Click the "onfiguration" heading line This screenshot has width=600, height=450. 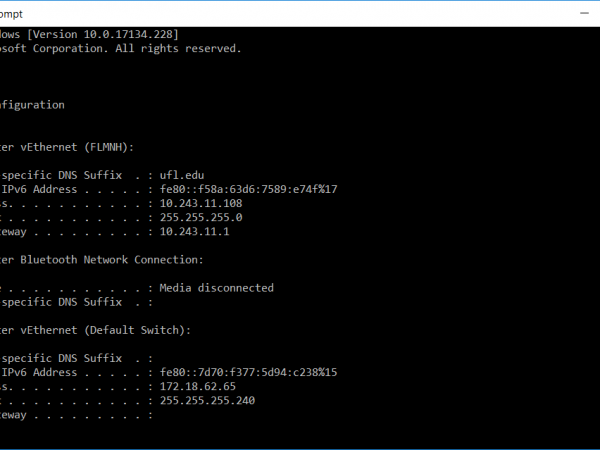32,104
